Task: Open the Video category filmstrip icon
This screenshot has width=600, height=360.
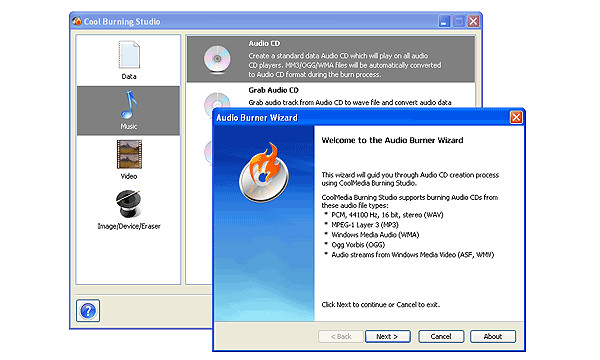Action: [x=129, y=154]
